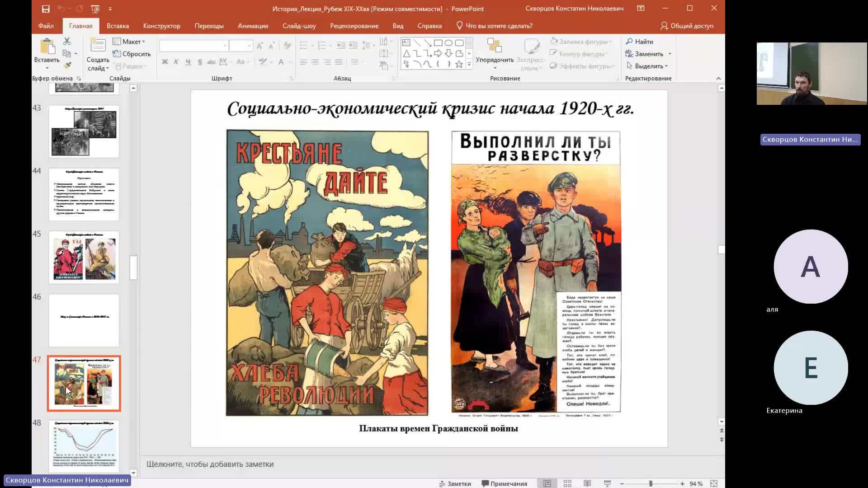868x488 pixels.
Task: Insert a text box shape from gallery
Action: click(x=406, y=42)
